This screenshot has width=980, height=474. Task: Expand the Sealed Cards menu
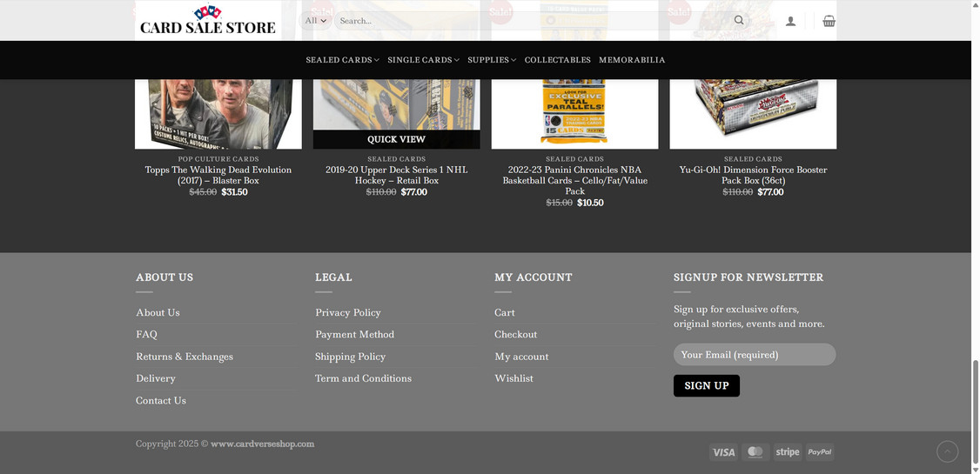click(x=343, y=60)
